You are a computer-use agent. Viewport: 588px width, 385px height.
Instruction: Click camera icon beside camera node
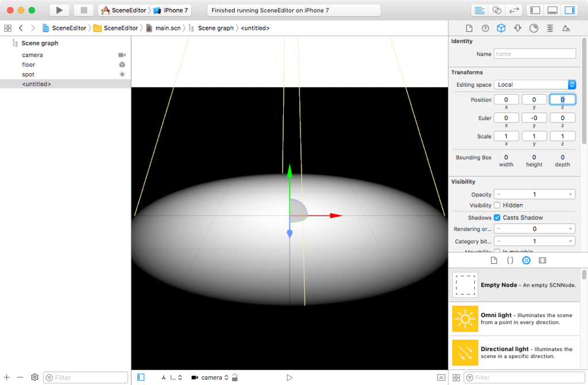122,55
